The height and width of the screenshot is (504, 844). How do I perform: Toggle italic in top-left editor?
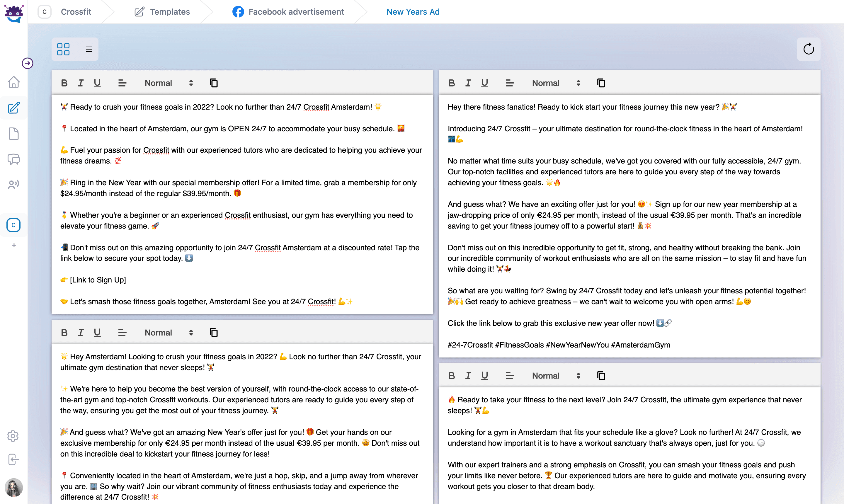(81, 83)
